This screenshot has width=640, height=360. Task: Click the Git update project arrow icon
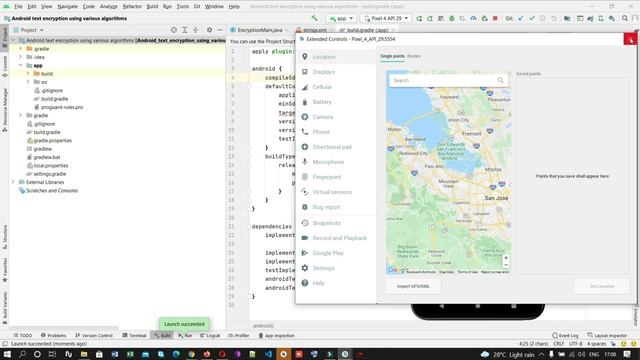coord(521,18)
